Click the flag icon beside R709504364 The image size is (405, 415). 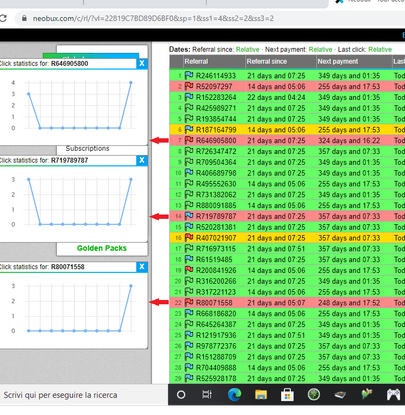(189, 162)
